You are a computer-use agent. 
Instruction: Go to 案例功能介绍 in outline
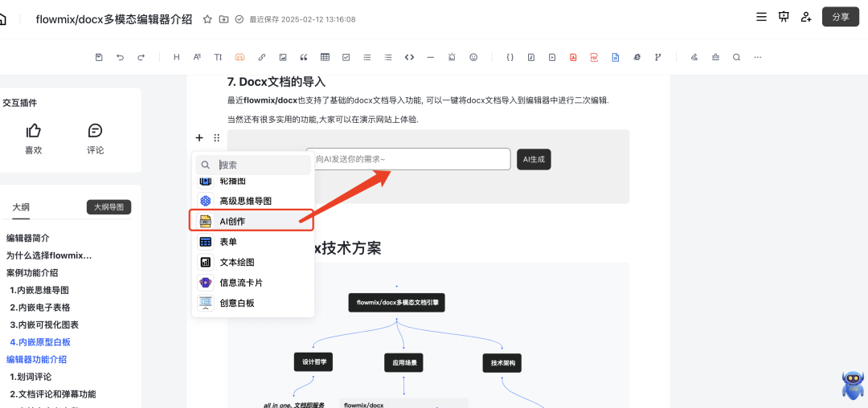32,272
